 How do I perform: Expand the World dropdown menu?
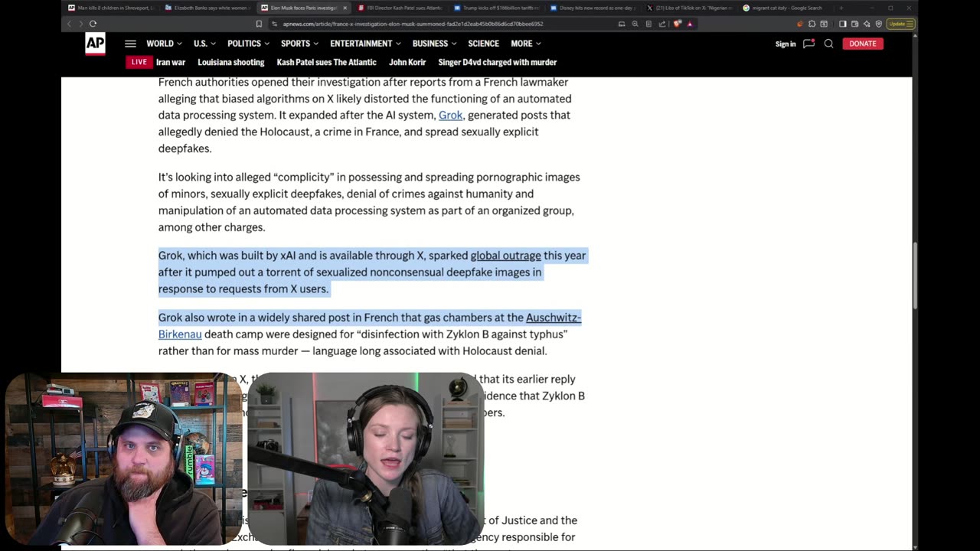tap(164, 44)
